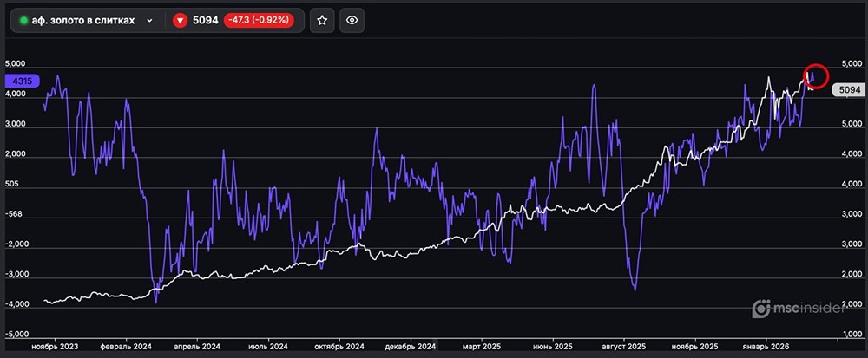
Task: Toggle the eye visibility button
Action: pyautogui.click(x=352, y=20)
